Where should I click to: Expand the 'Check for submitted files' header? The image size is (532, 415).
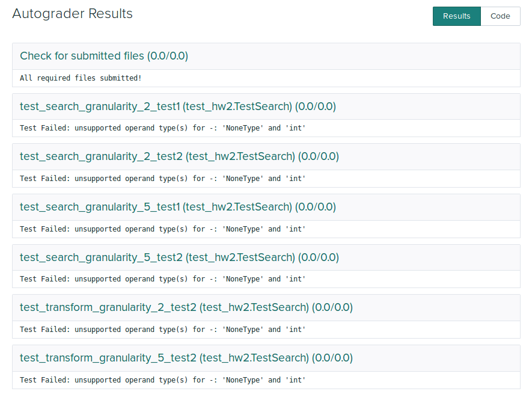[83, 56]
